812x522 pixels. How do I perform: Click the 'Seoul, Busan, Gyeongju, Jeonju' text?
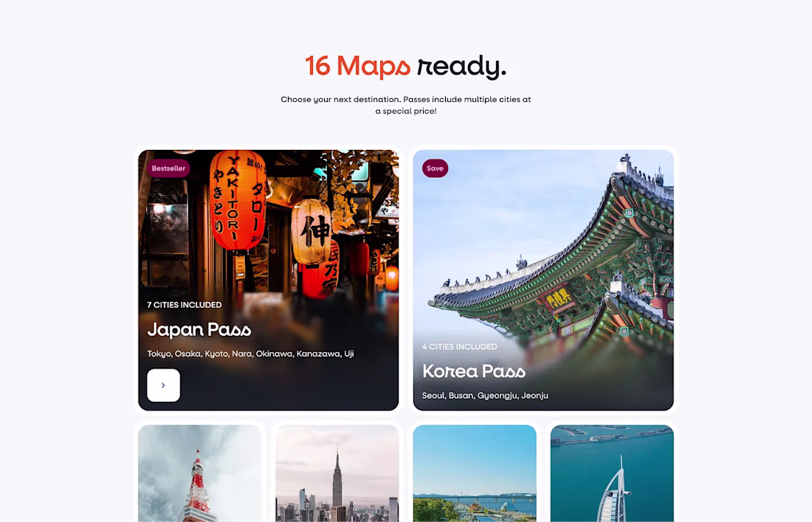485,396
